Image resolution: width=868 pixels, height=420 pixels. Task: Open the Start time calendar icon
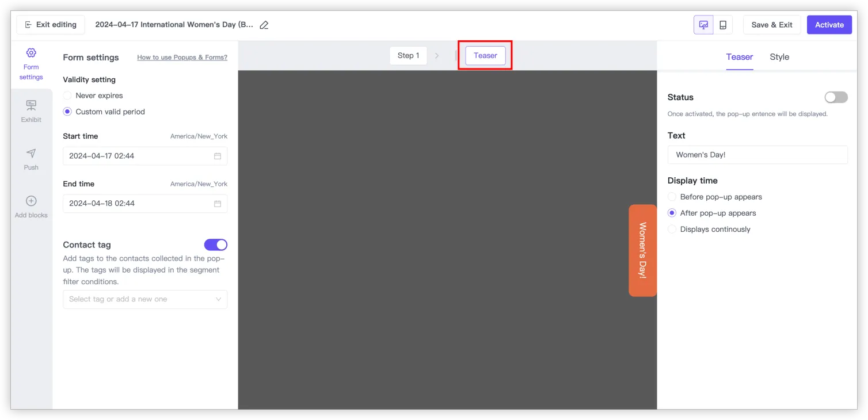coord(218,156)
